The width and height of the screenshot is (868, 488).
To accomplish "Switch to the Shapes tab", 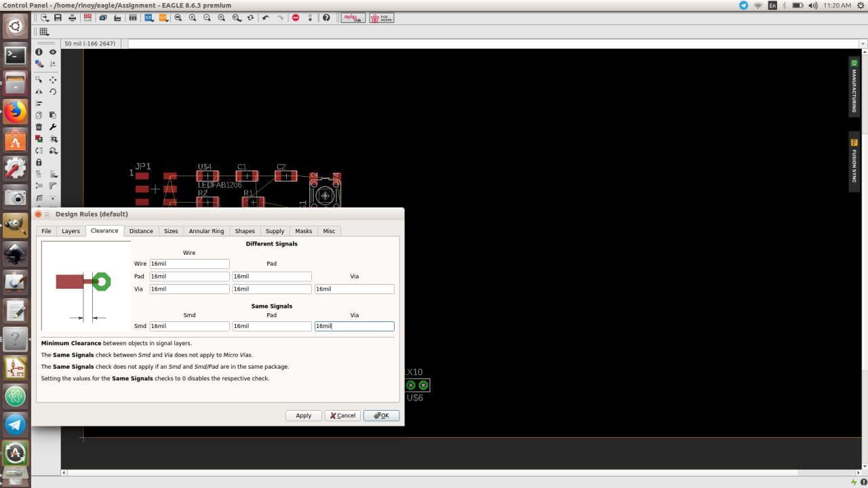I will tap(245, 231).
